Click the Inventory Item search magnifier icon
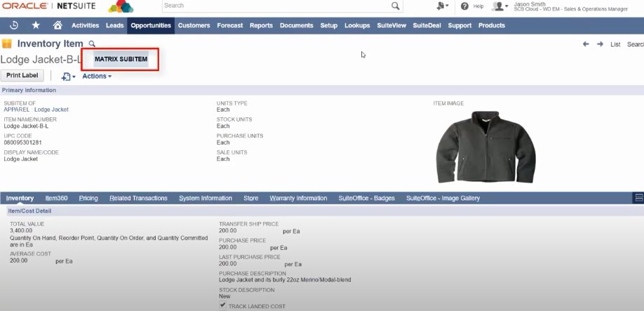Viewport: 644px width, 311px height. tap(92, 44)
